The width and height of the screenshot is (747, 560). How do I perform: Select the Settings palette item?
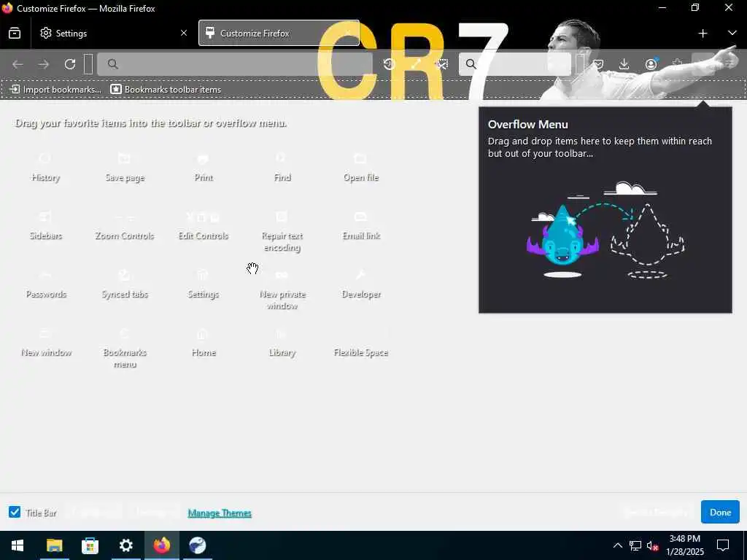pos(204,285)
